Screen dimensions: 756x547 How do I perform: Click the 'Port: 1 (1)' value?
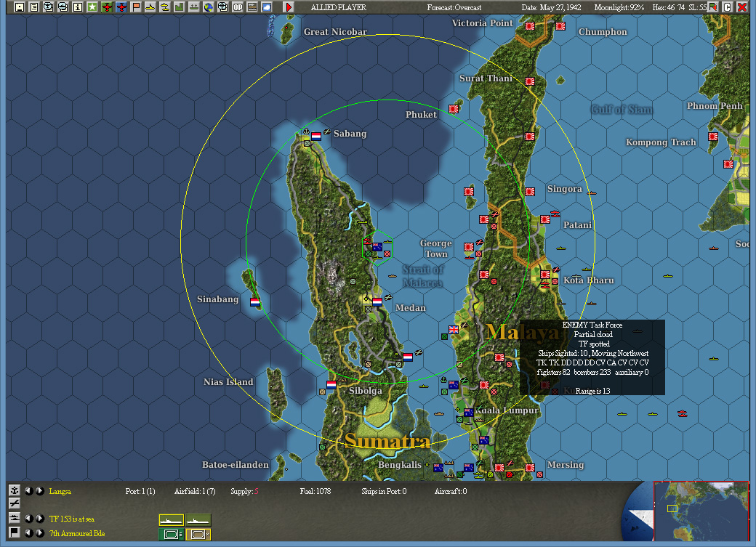pyautogui.click(x=140, y=491)
